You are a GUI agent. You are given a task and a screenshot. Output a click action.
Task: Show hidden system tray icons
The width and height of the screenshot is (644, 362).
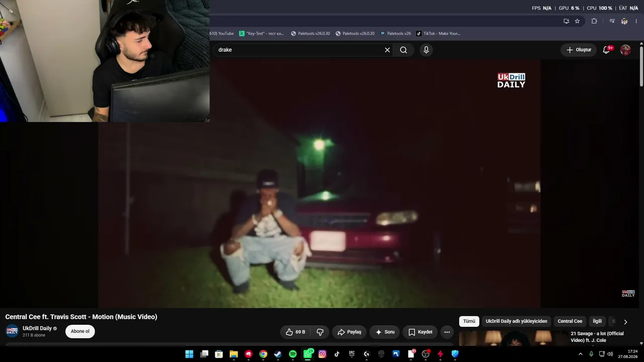click(x=581, y=354)
